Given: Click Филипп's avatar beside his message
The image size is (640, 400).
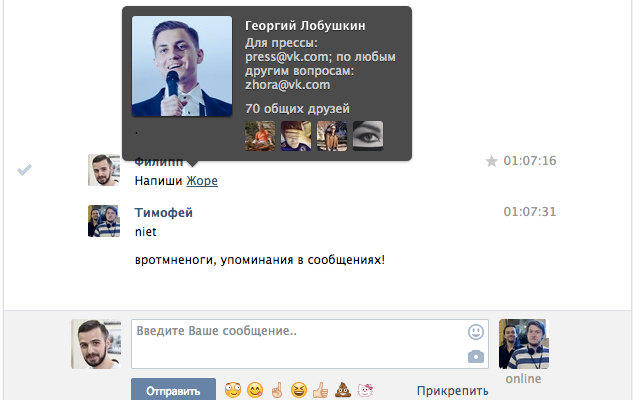Looking at the screenshot, I should [104, 170].
